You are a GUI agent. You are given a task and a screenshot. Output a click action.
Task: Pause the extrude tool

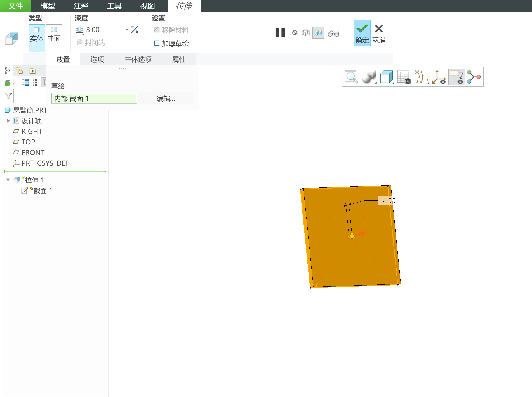tap(280, 33)
